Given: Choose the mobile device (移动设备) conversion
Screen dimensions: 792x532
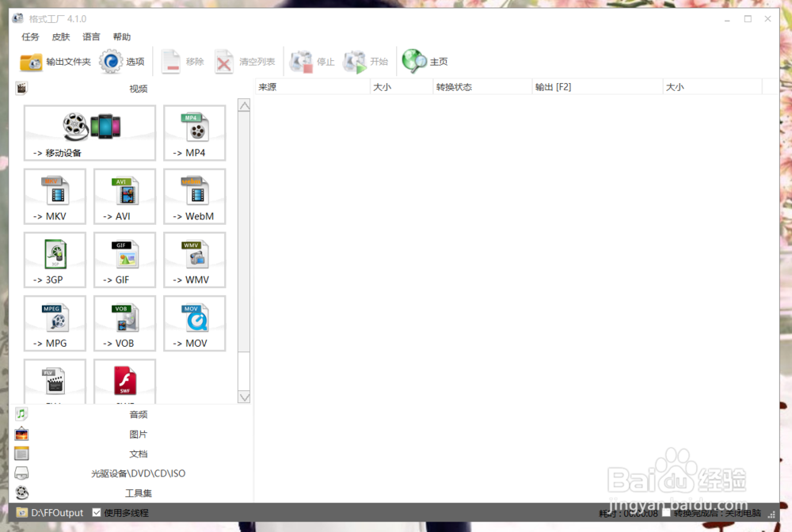Looking at the screenshot, I should 90,133.
